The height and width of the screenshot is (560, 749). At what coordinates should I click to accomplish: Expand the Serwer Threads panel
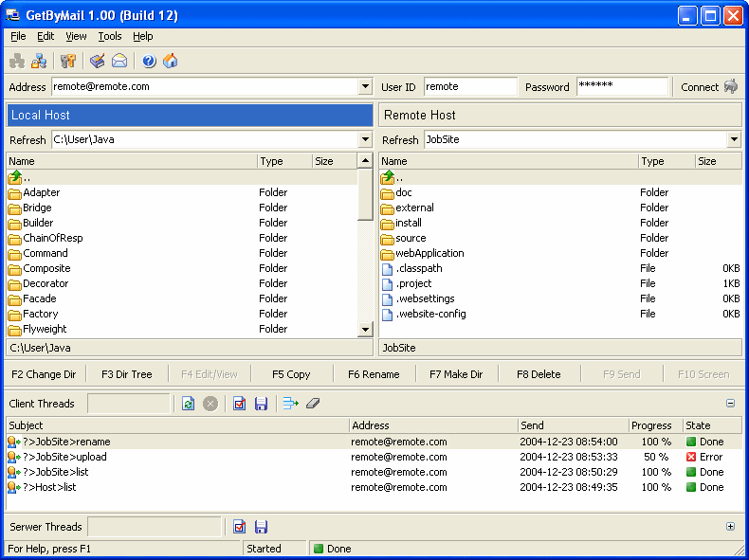click(730, 527)
